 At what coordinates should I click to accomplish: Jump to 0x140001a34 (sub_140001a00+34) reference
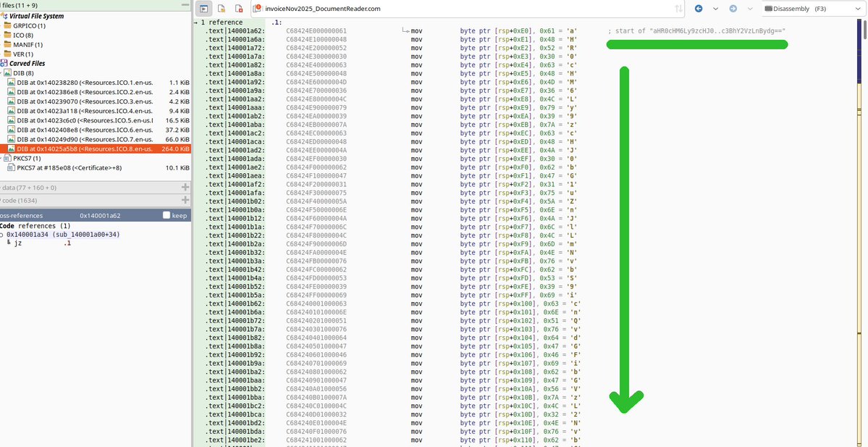point(63,234)
